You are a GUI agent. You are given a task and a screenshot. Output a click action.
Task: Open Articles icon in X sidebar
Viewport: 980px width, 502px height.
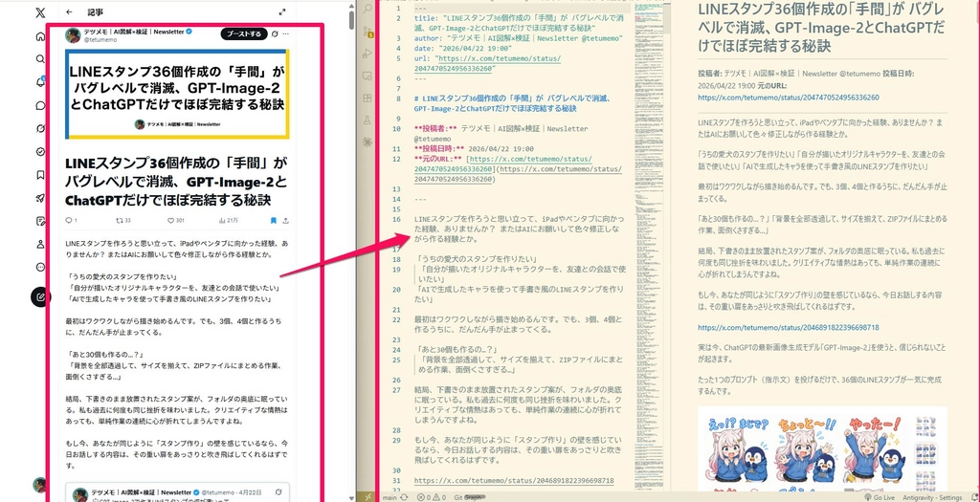[40, 221]
